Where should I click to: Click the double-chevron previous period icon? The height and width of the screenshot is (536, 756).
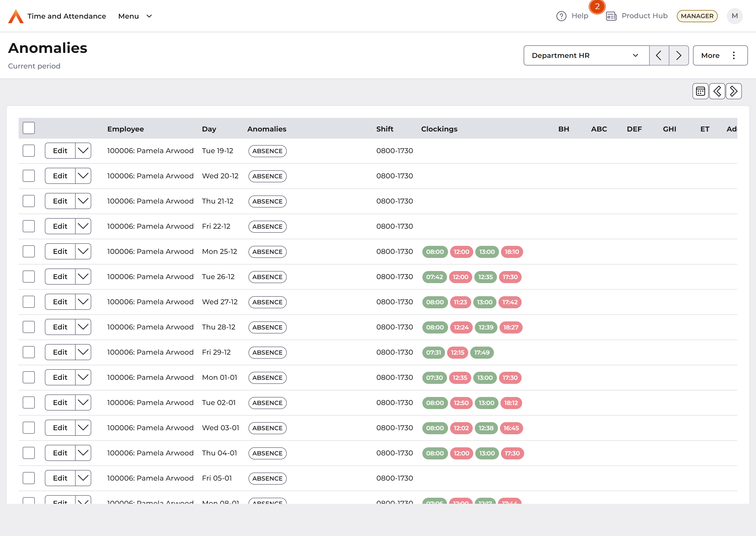point(717,91)
